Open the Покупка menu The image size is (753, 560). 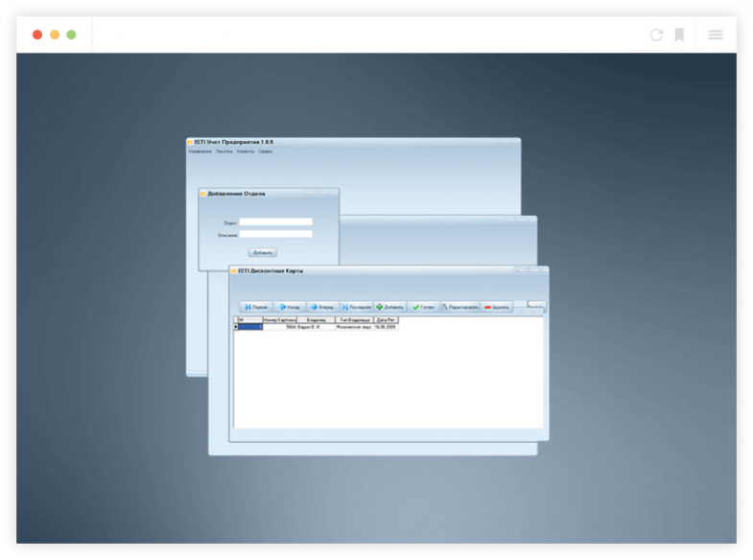(x=224, y=152)
